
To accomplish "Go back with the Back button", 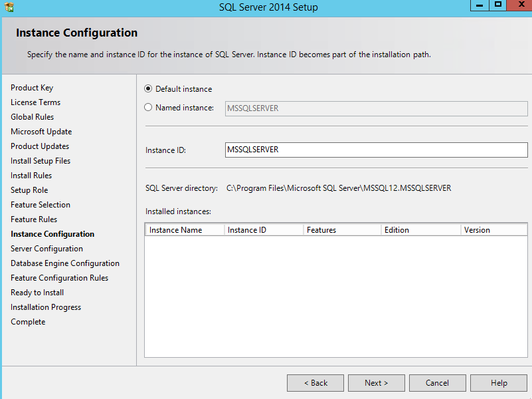I will (x=315, y=383).
